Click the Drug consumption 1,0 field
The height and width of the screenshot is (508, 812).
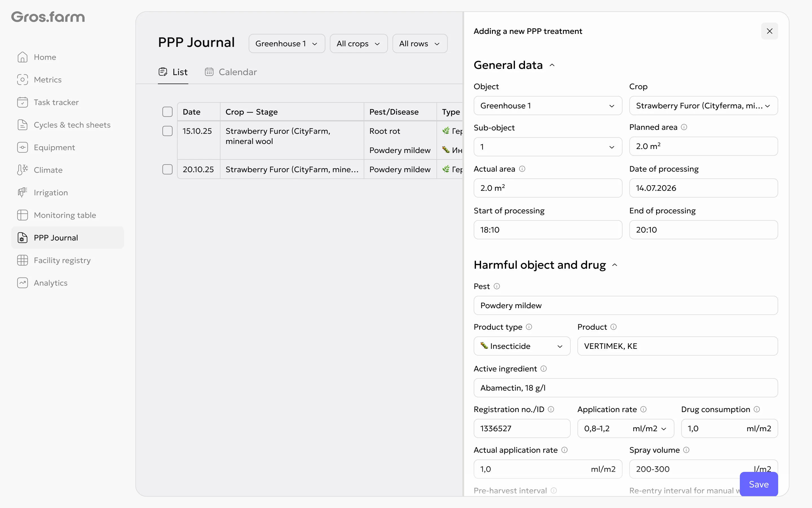[x=729, y=428]
